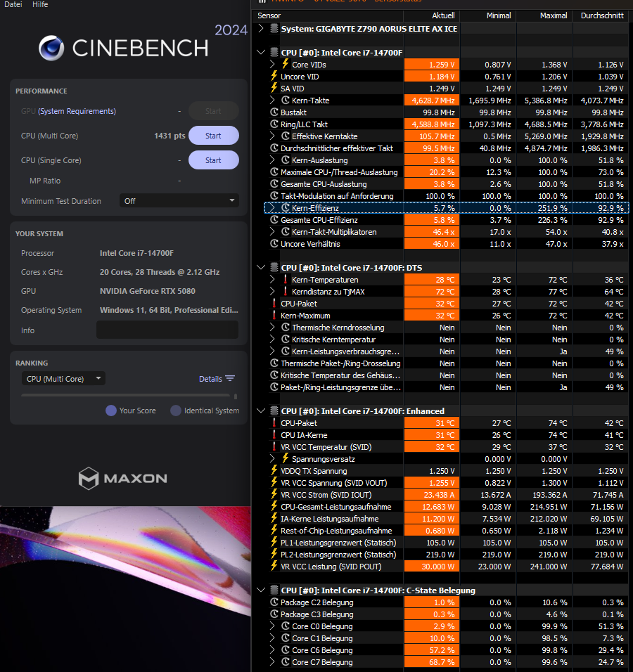Collapse CPU [#0] Intel Core i7-14700F group

point(261,52)
